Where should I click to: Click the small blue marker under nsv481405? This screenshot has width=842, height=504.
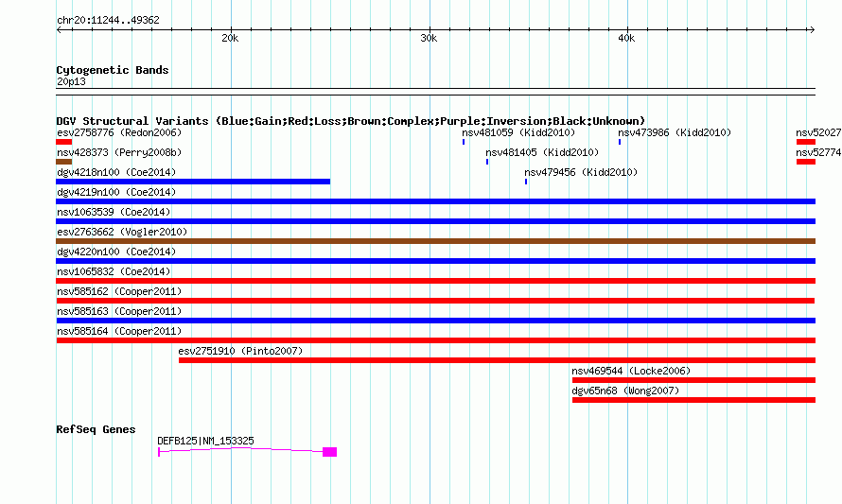[x=487, y=162]
